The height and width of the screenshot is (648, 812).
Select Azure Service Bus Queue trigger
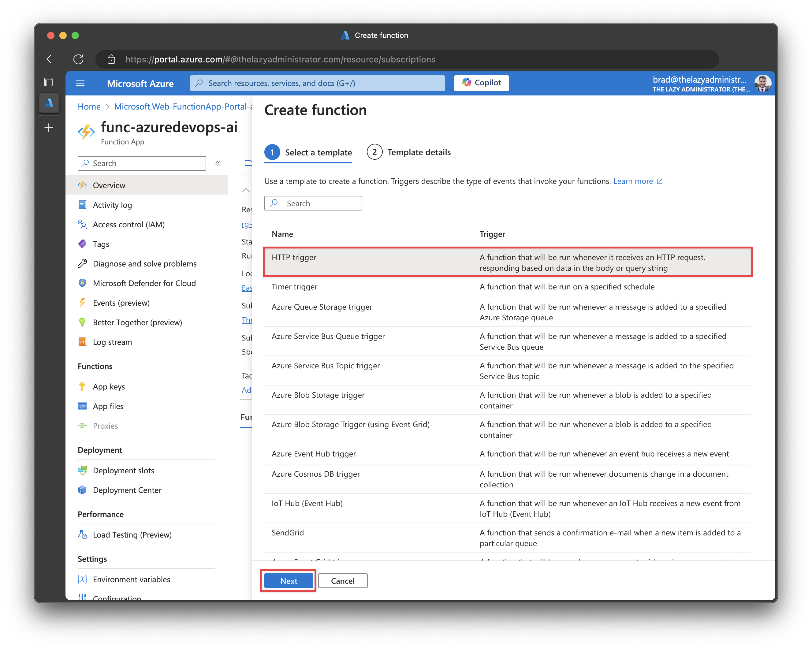point(507,341)
